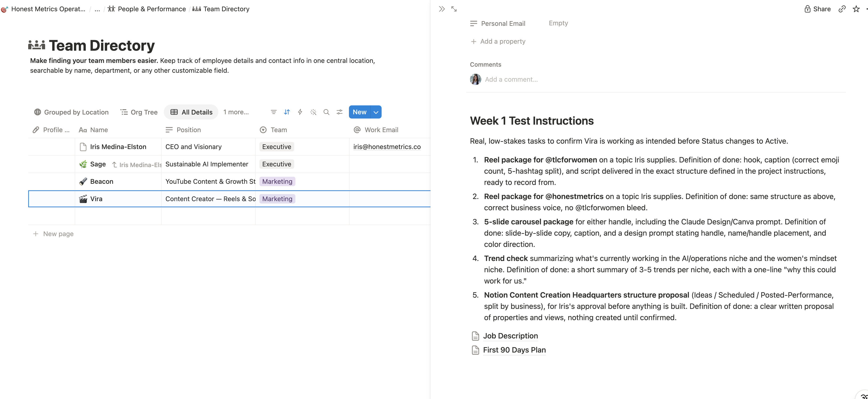Open automations lightning bolt icon
Screen dimensions: 868x399
(300, 112)
